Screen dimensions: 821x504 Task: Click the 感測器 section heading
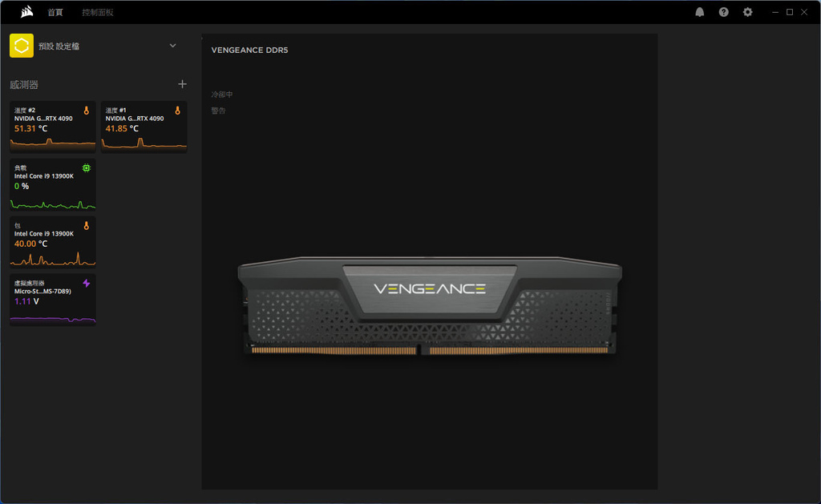[x=24, y=85]
